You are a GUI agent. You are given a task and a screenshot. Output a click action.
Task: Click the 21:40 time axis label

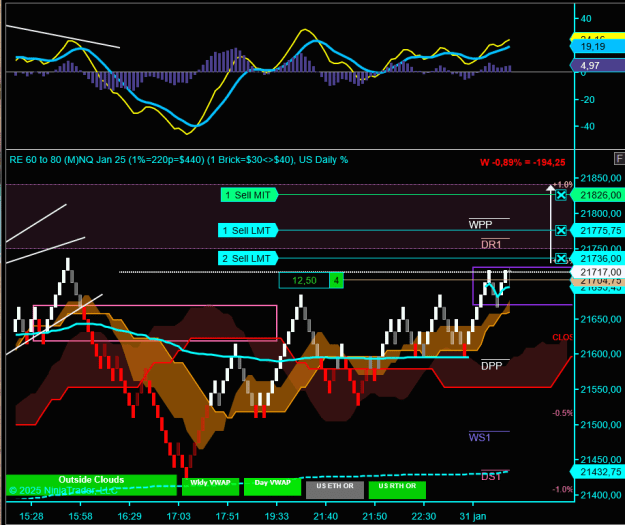coord(325,516)
